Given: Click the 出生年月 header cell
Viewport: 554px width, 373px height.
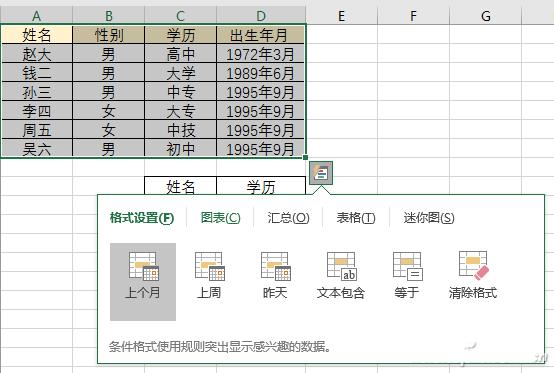Looking at the screenshot, I should click(261, 35).
